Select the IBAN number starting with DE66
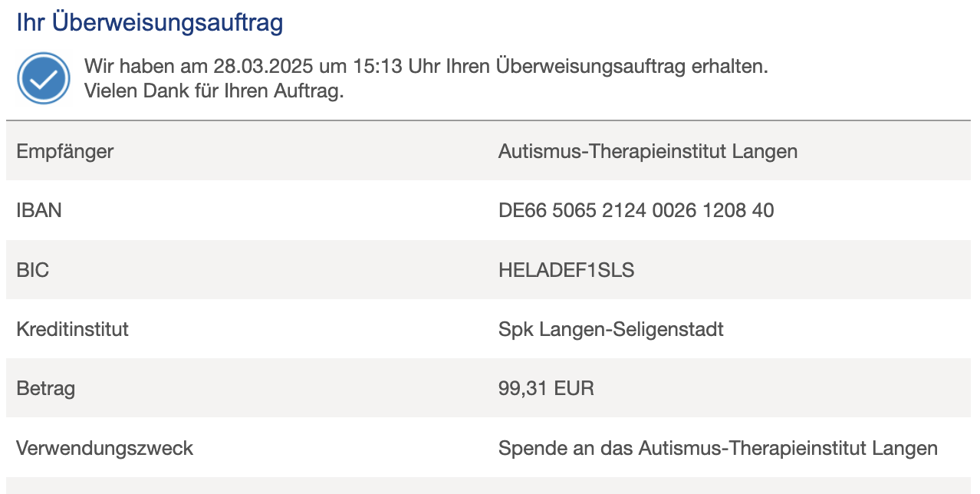This screenshot has width=980, height=494. (x=636, y=210)
